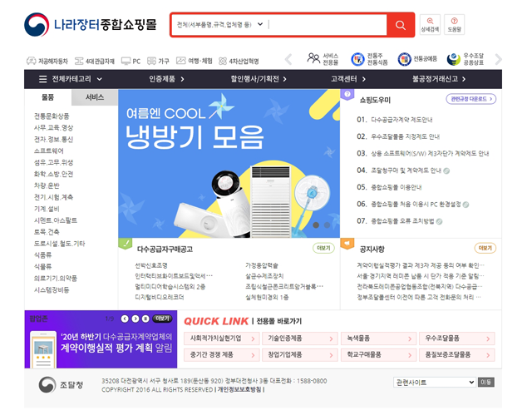The image size is (532, 415).
Task: Open 개인정보보호방침 footer link
Action: coord(239,389)
